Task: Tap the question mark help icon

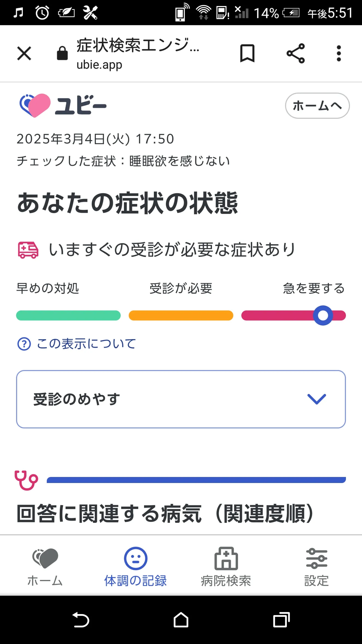Action: [x=24, y=344]
